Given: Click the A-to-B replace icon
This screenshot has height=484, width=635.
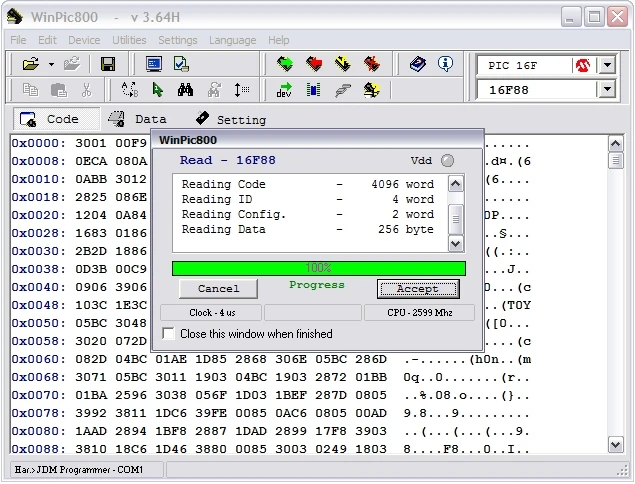Looking at the screenshot, I should [130, 90].
